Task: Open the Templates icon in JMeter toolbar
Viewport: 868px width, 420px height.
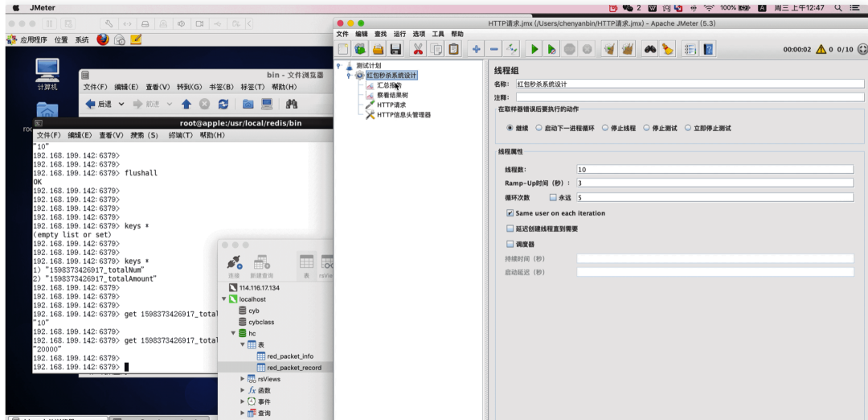Action: click(360, 49)
